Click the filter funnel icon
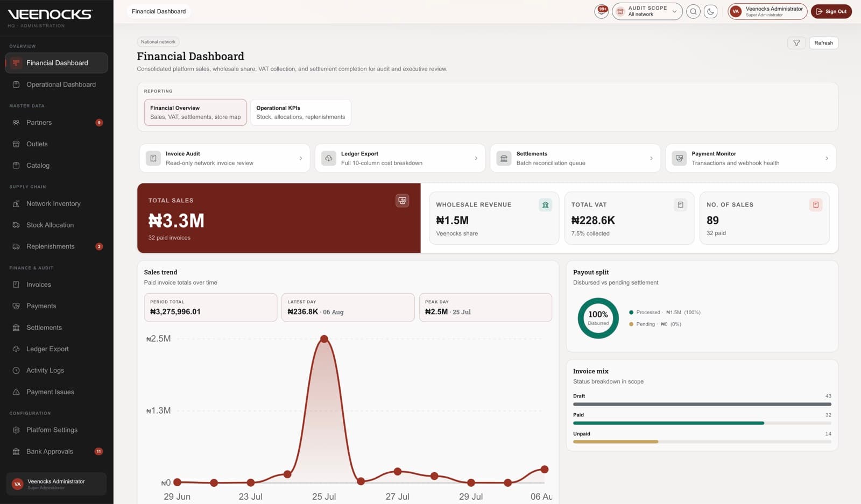This screenshot has width=861, height=504. (x=796, y=43)
